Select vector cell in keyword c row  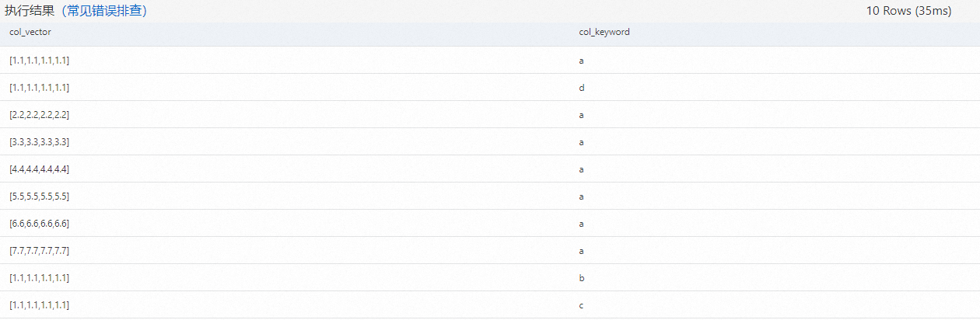[x=40, y=305]
